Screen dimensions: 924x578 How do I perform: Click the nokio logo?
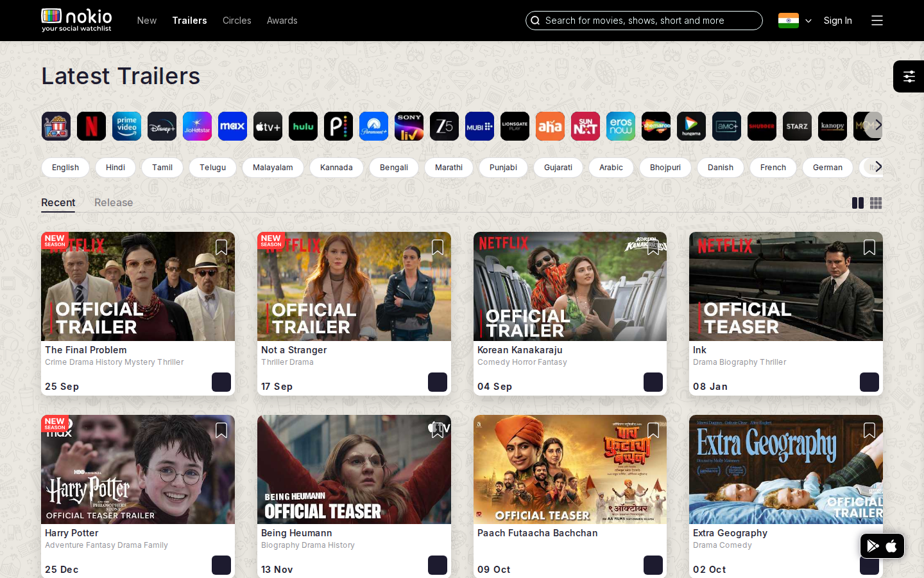(x=76, y=20)
